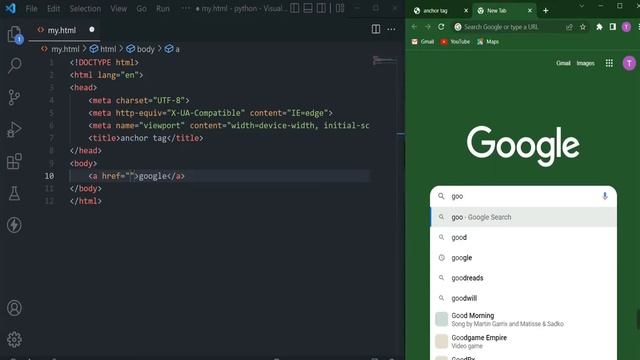Share this page icon in address bar
The width and height of the screenshot is (640, 360).
(x=569, y=27)
